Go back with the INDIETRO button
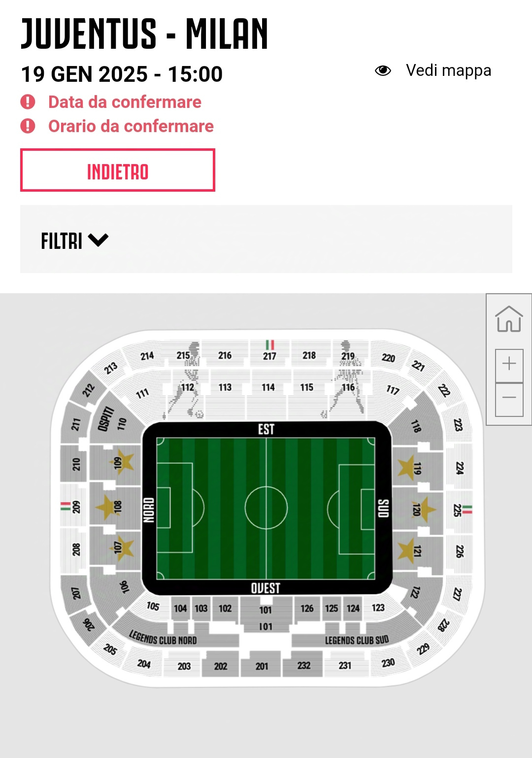Screen dimensions: 532x758 click(x=118, y=170)
